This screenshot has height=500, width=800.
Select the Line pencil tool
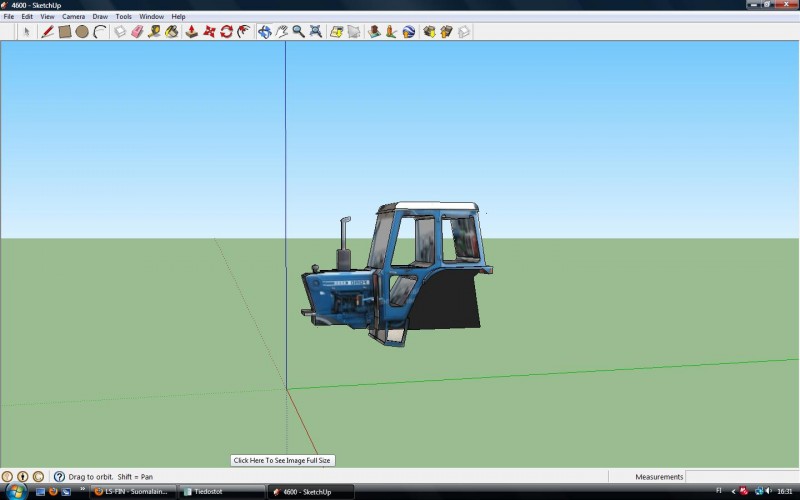(47, 32)
